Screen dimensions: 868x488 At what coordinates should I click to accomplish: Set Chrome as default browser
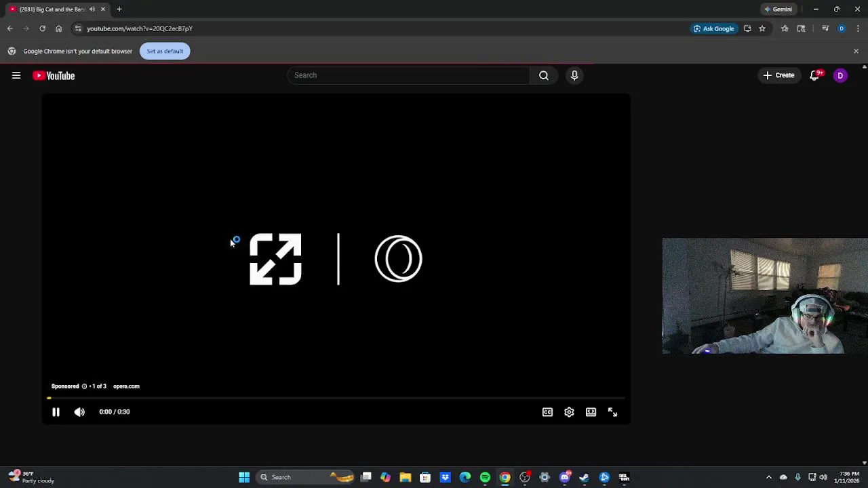pos(165,51)
